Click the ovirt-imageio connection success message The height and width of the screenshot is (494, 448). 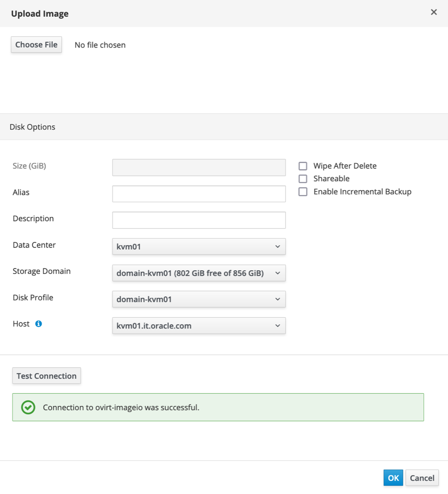[x=121, y=407]
